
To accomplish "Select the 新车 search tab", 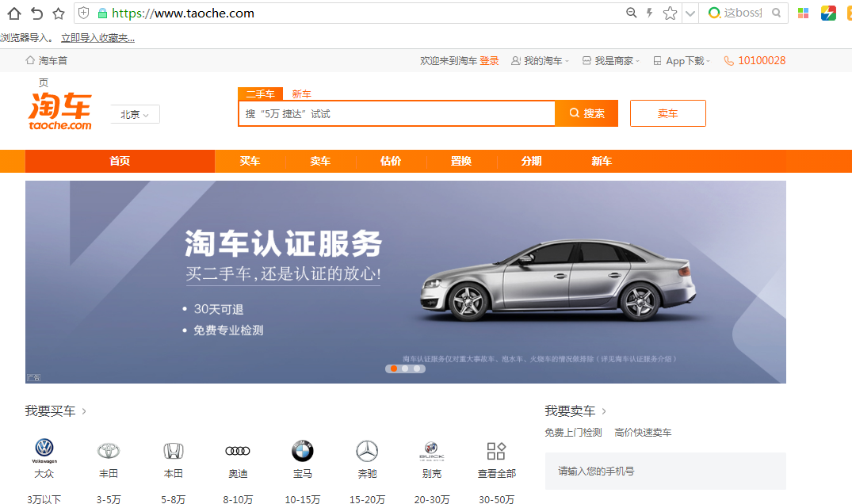I will click(302, 94).
